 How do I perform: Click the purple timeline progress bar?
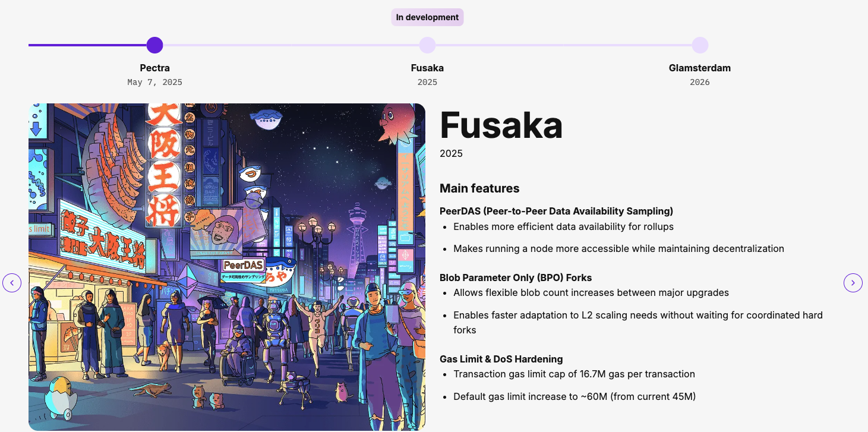point(89,45)
